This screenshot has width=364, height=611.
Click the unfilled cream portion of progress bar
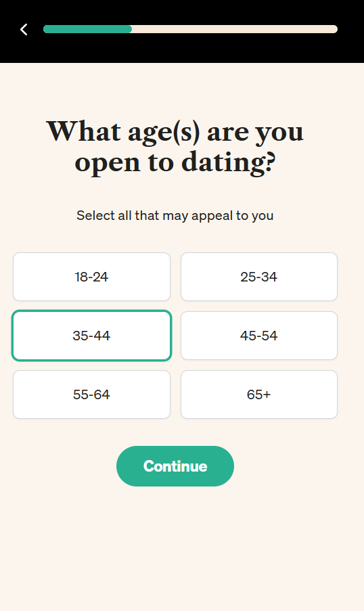[x=235, y=29]
